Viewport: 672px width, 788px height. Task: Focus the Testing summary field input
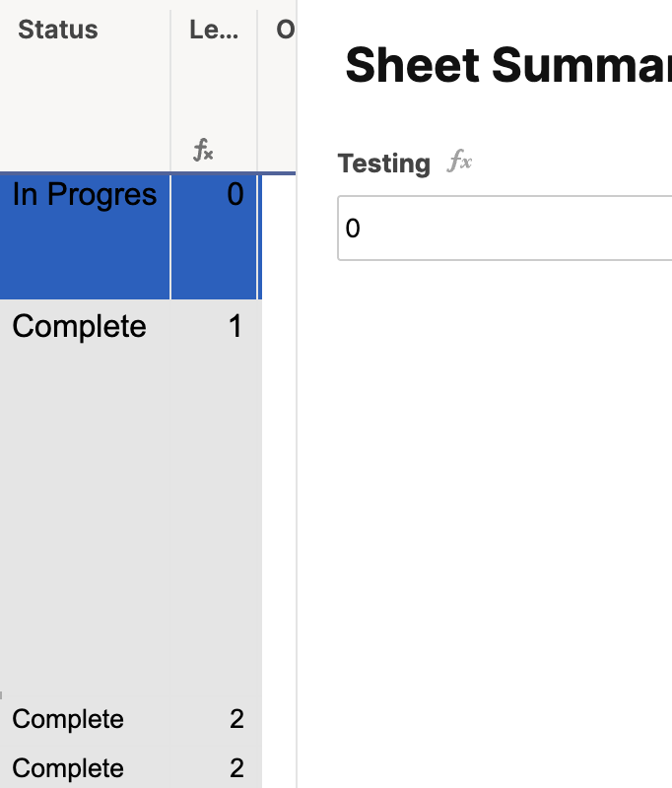504,229
